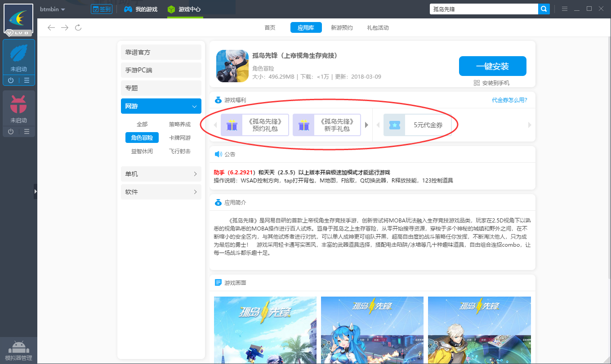The image size is (611, 364).
Task: Power on the red bug emulator instance
Action: tap(11, 132)
